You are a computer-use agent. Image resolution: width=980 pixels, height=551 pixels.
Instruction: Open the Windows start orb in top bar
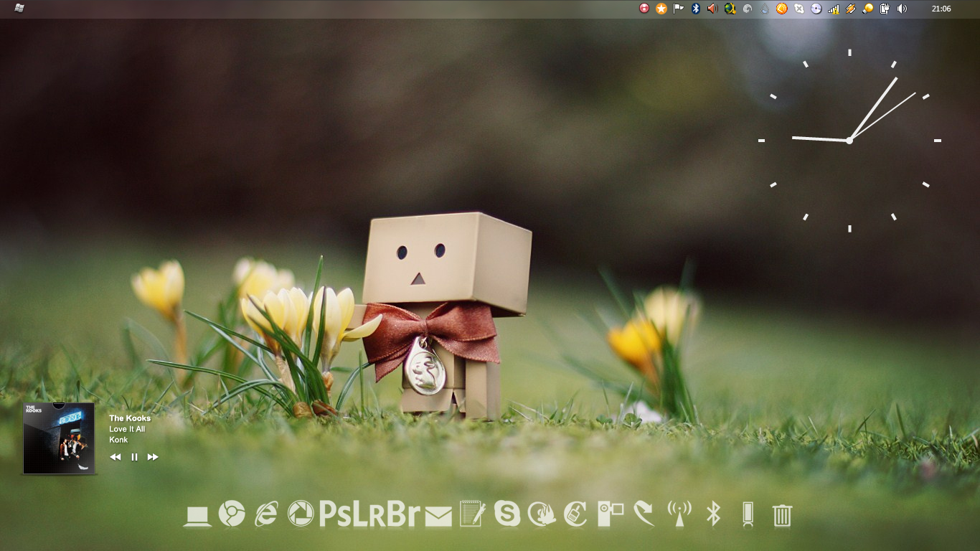click(19, 9)
